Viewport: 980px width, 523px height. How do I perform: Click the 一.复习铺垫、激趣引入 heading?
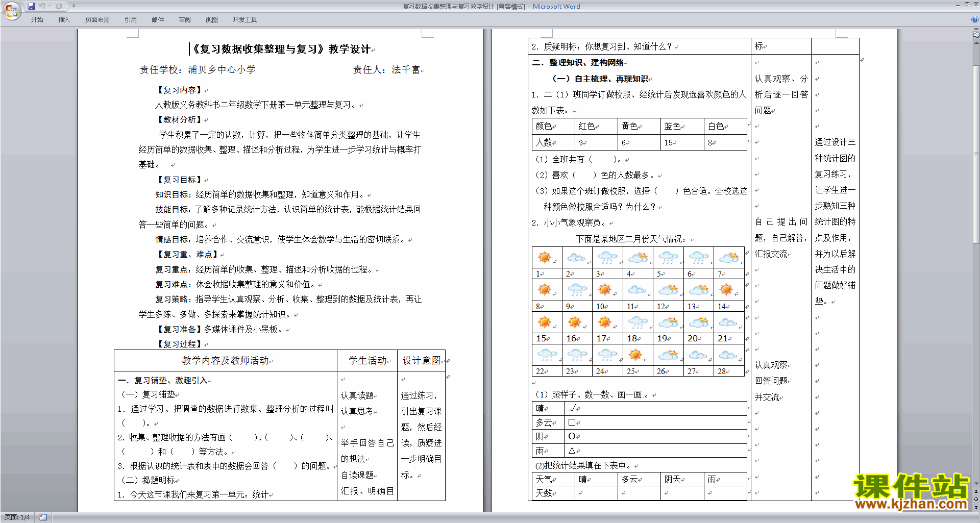click(x=163, y=380)
